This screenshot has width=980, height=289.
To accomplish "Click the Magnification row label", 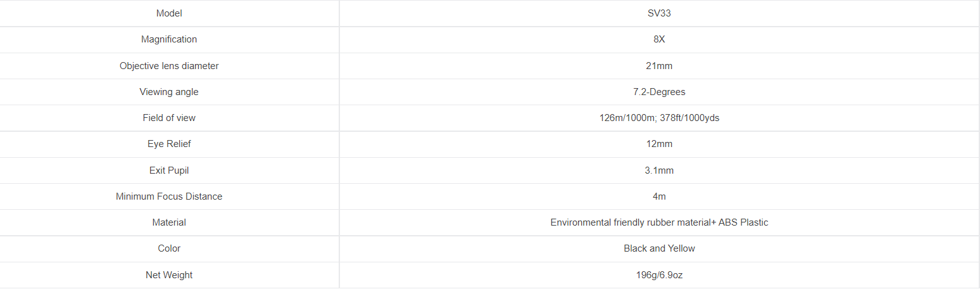I will pos(169,39).
